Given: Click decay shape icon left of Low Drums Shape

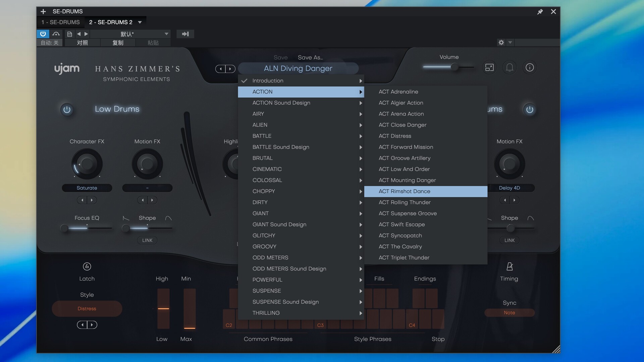Looking at the screenshot, I should 126,218.
